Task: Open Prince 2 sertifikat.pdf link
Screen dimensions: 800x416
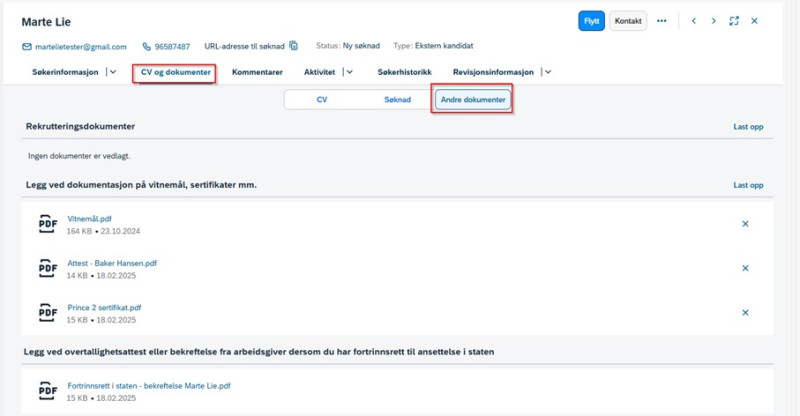Action: coord(104,307)
